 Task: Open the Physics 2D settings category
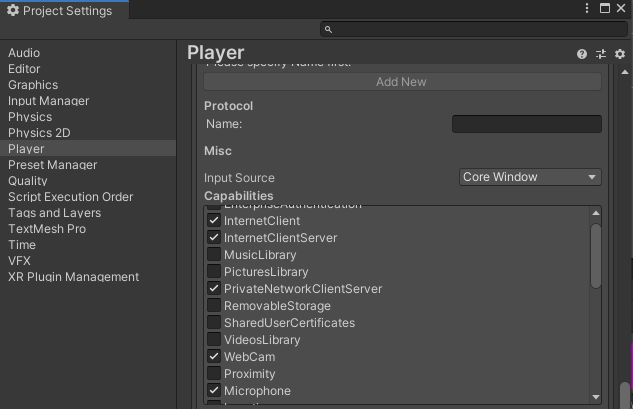(x=88, y=133)
